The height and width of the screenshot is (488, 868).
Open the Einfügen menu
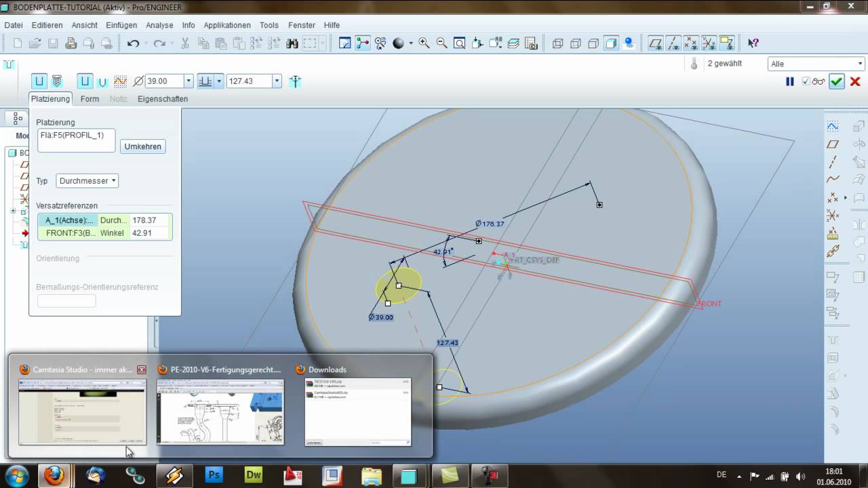point(121,25)
